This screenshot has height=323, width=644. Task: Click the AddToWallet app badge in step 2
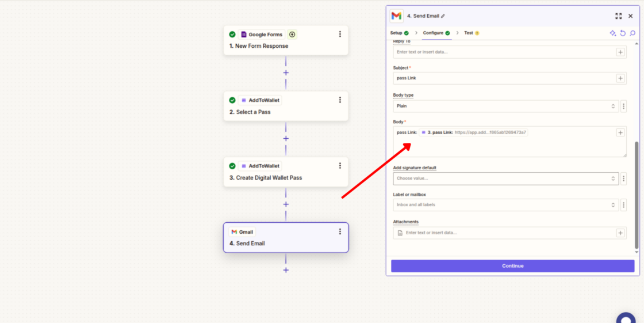click(260, 100)
